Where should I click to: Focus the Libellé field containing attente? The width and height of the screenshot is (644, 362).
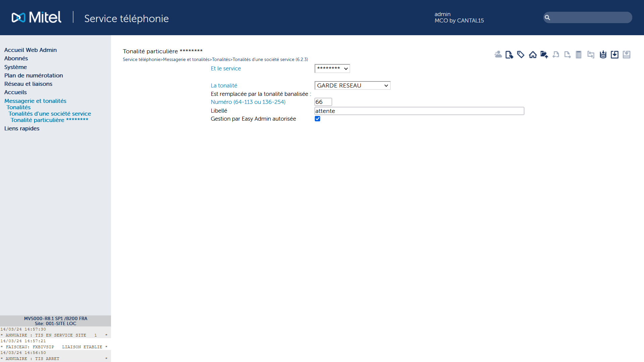(419, 111)
